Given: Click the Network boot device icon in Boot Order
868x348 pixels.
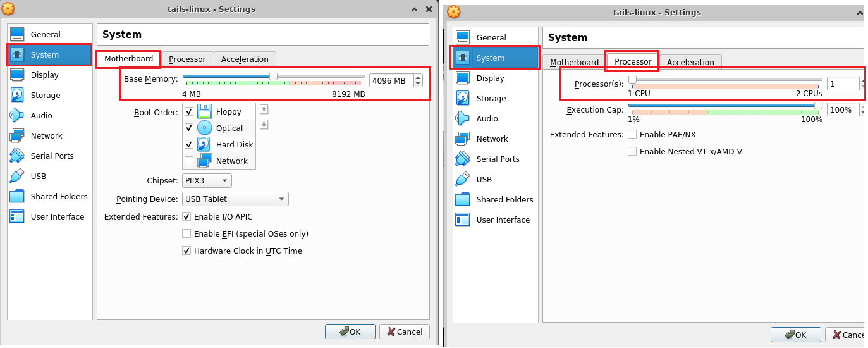Looking at the screenshot, I should click(x=205, y=161).
